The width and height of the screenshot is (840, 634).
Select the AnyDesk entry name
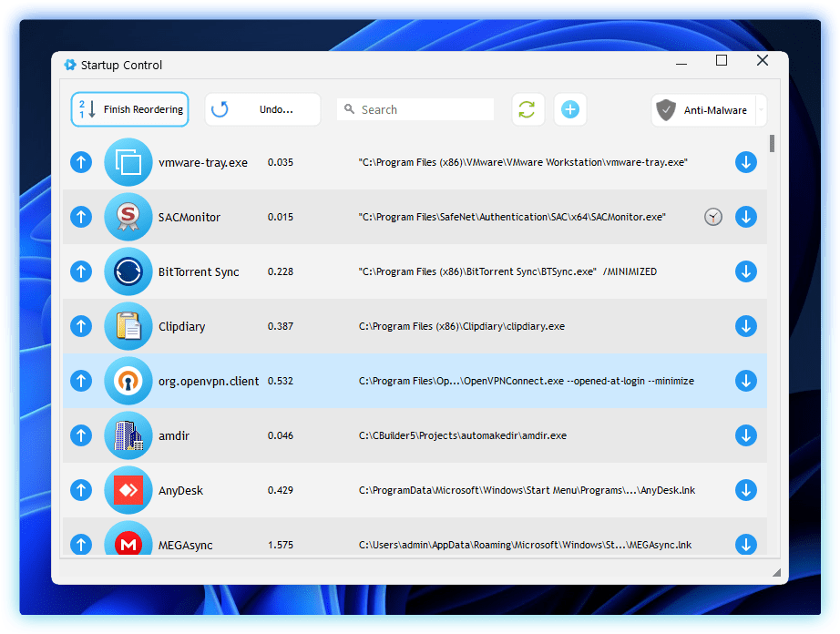coord(180,490)
